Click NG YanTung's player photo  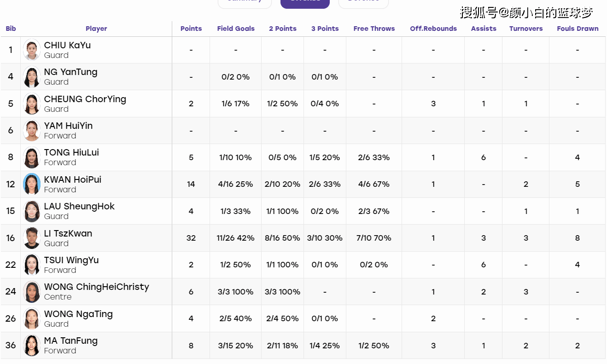[x=32, y=77]
